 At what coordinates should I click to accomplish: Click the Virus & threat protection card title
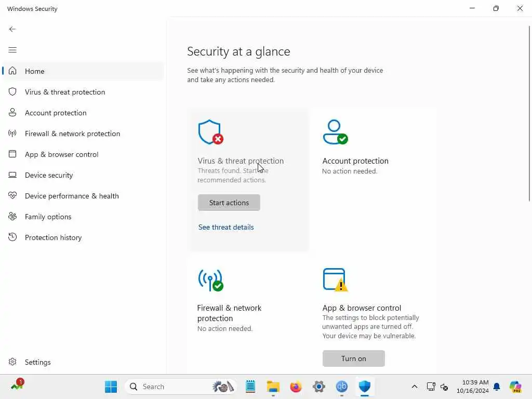click(241, 161)
